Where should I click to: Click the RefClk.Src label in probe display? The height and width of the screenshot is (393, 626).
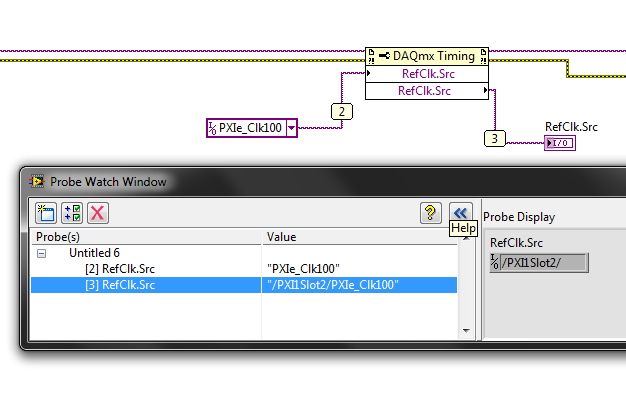pyautogui.click(x=516, y=242)
